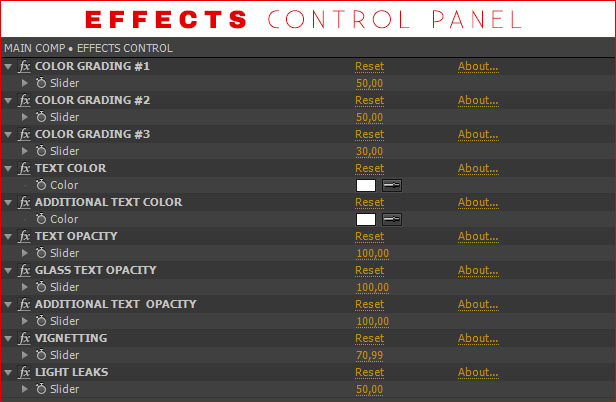Reset the Color Grading #1 effect
Image resolution: width=616 pixels, height=402 pixels.
369,67
